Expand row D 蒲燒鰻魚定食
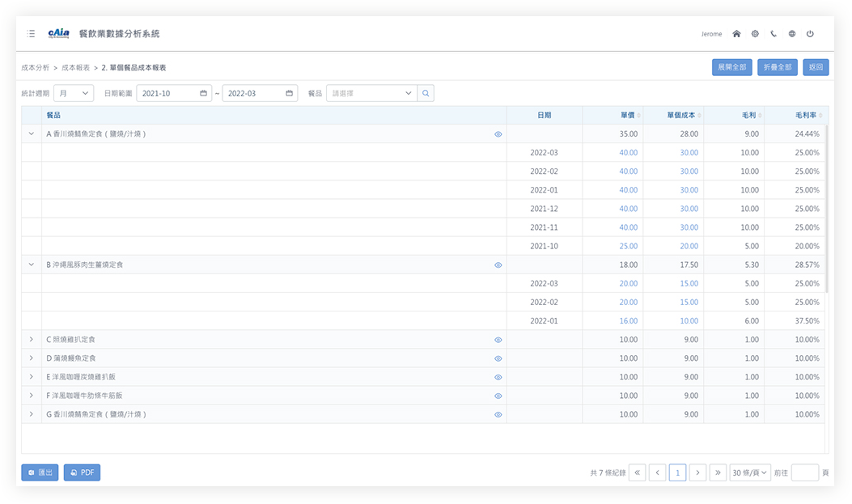 tap(31, 358)
